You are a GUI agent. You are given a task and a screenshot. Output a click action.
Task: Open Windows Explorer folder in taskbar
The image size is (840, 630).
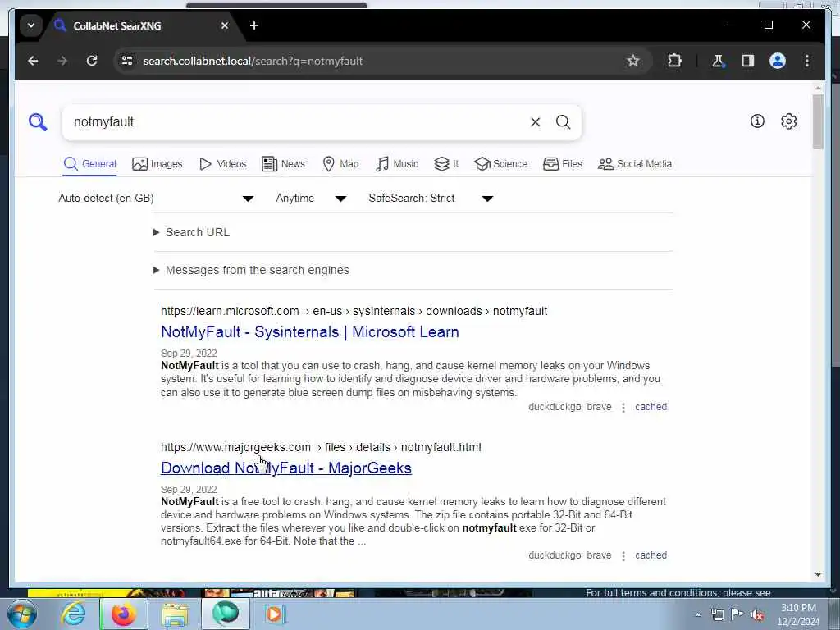[x=175, y=614]
